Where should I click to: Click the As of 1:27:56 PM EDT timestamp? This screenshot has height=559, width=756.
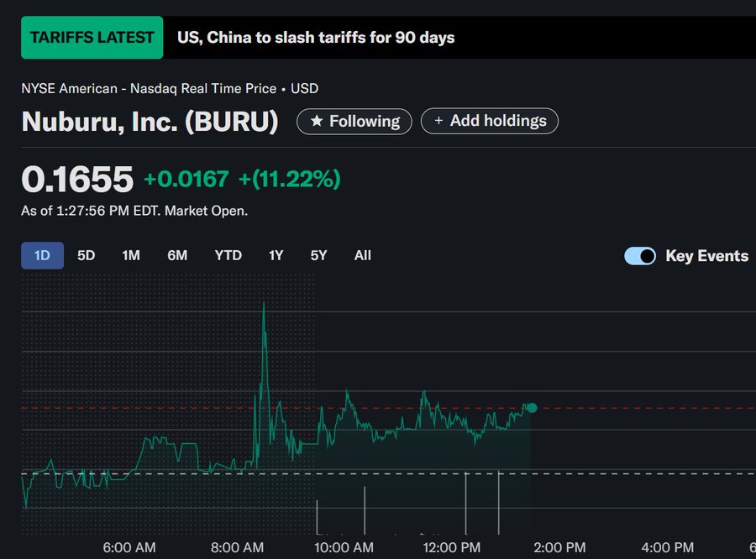pos(134,211)
